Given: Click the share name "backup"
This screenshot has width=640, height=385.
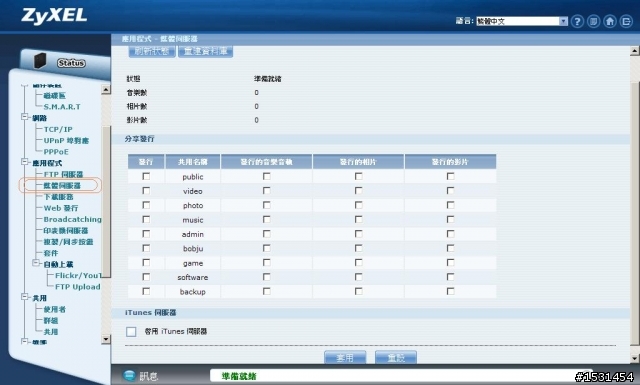Looking at the screenshot, I should [x=193, y=292].
